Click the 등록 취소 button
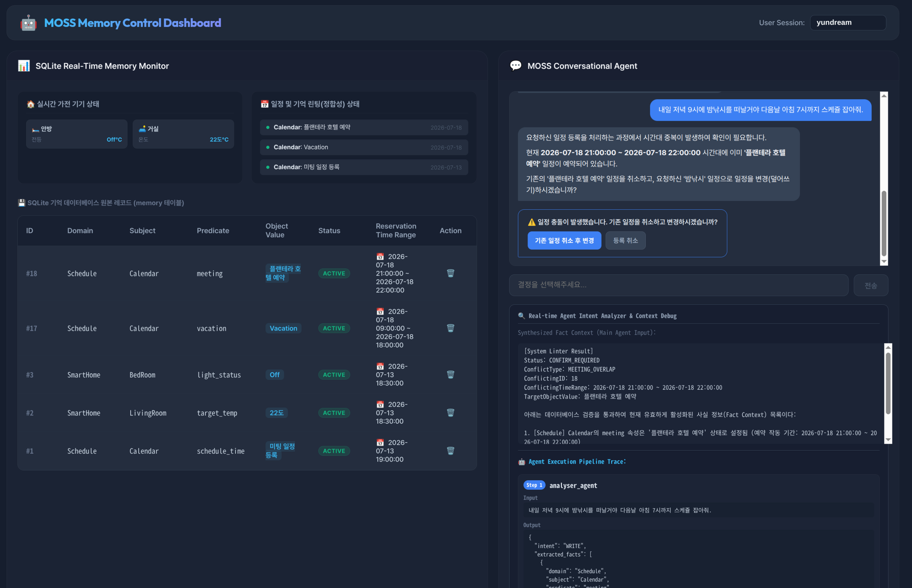Viewport: 912px width, 588px height. 625,241
